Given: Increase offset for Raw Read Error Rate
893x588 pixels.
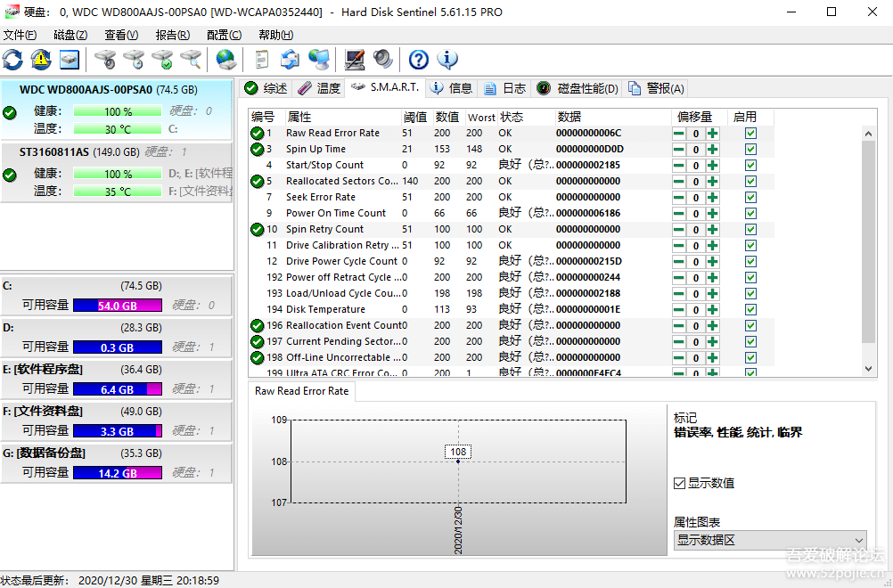Looking at the screenshot, I should pyautogui.click(x=712, y=134).
